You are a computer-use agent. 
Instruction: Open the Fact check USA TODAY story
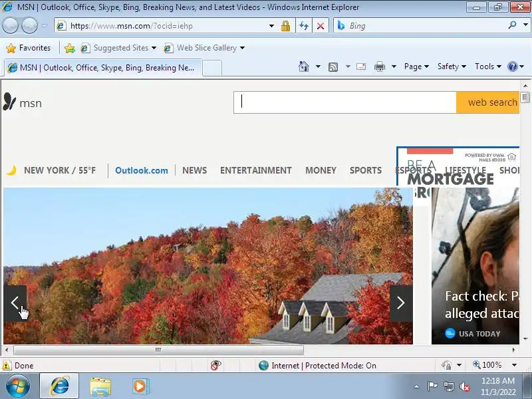click(x=475, y=266)
